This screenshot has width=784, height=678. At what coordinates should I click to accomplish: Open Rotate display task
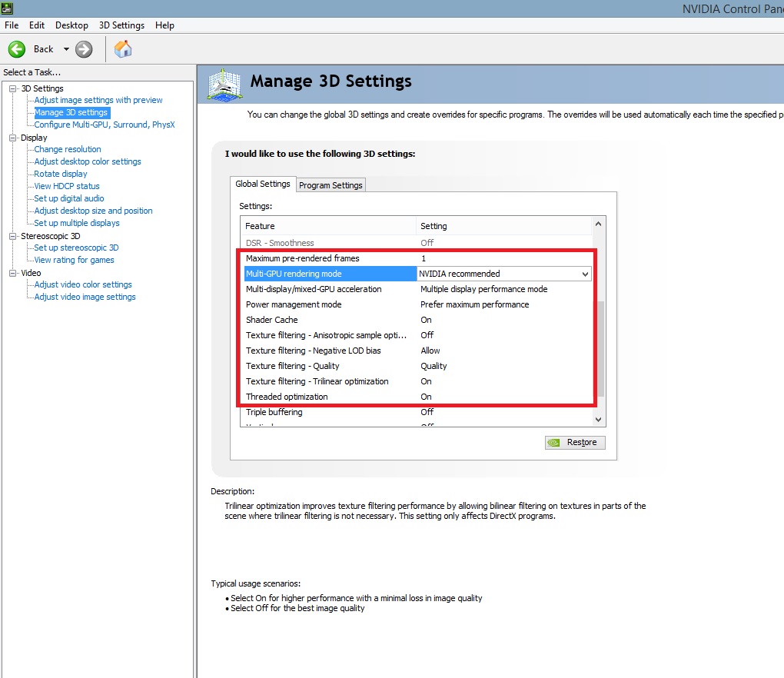[x=61, y=174]
